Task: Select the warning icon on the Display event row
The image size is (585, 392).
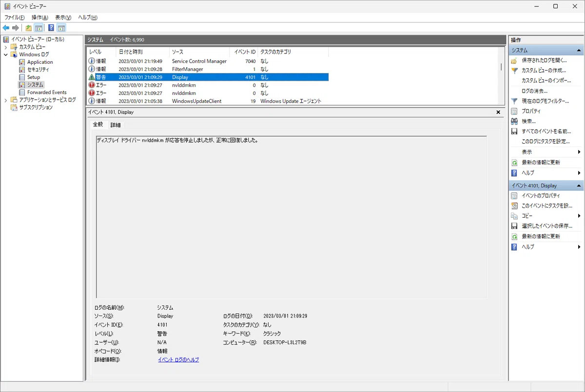Action: [x=92, y=77]
